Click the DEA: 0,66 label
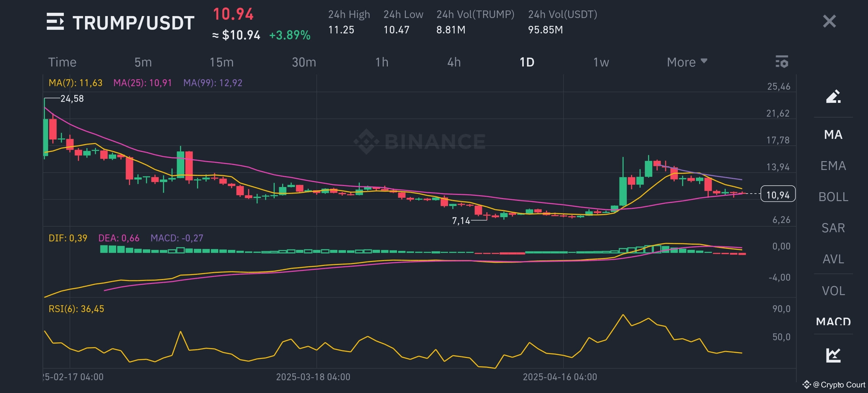This screenshot has height=393, width=868. pyautogui.click(x=118, y=238)
